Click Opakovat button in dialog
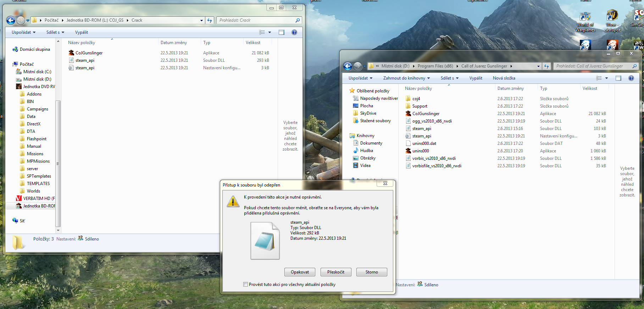The width and height of the screenshot is (644, 309). click(300, 272)
